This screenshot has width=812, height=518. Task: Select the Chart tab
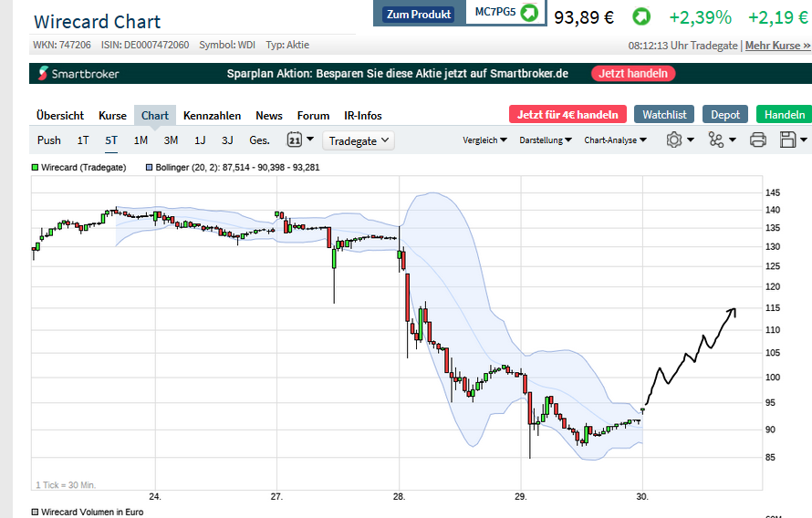(155, 116)
